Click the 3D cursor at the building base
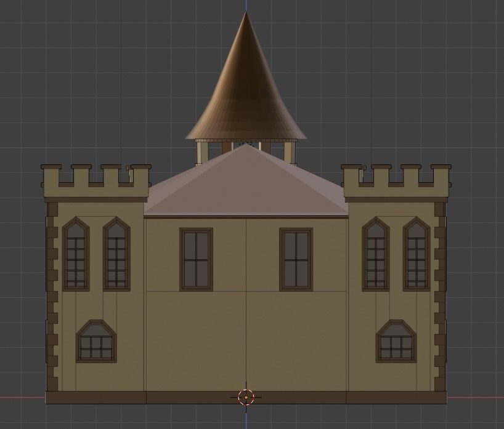 pyautogui.click(x=246, y=397)
